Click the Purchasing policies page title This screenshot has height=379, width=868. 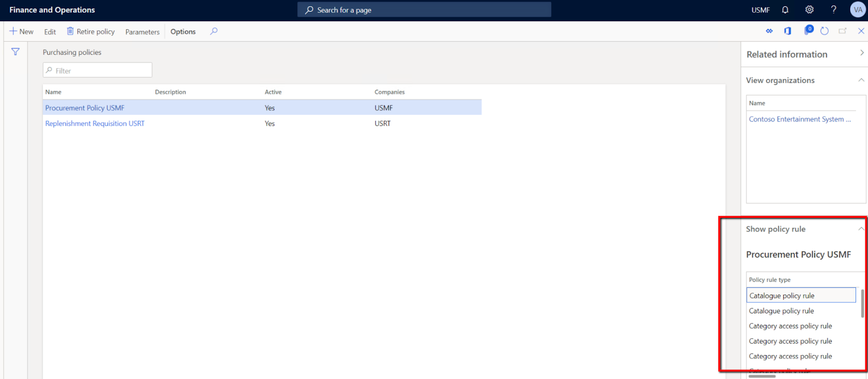(72, 53)
